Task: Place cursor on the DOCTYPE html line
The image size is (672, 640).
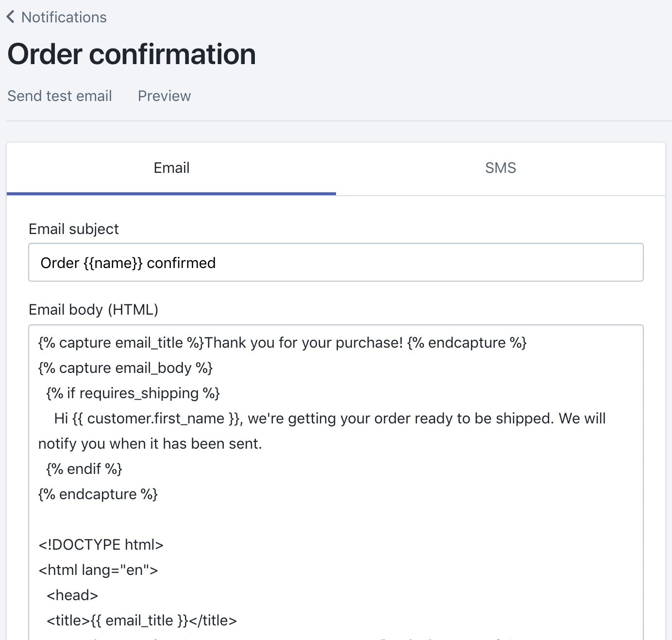Action: [101, 545]
